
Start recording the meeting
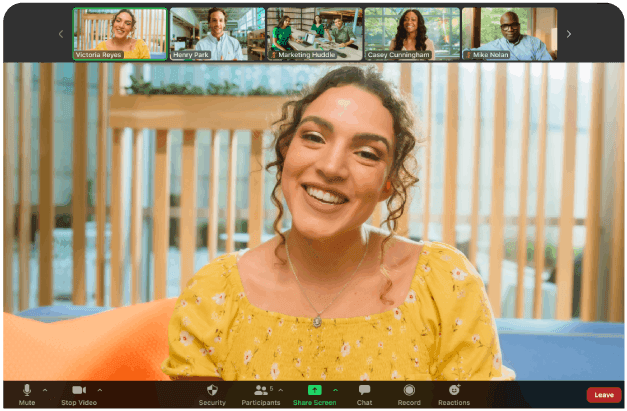tap(409, 395)
